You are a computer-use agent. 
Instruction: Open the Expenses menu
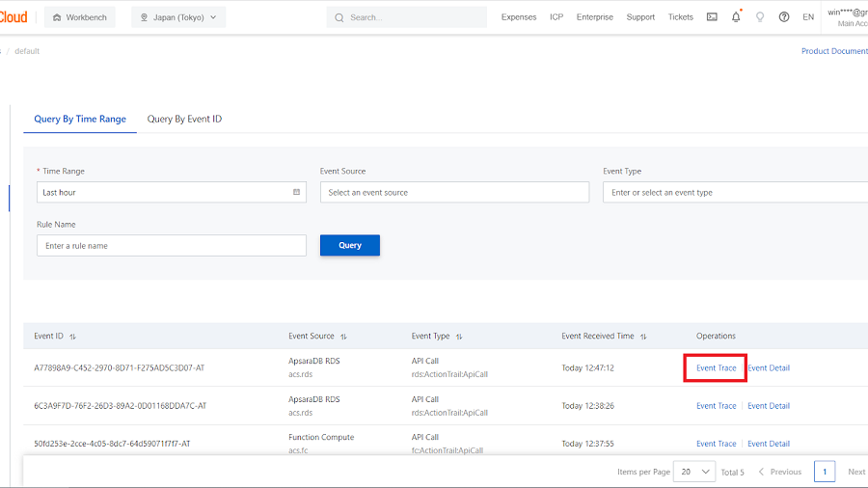(x=519, y=17)
